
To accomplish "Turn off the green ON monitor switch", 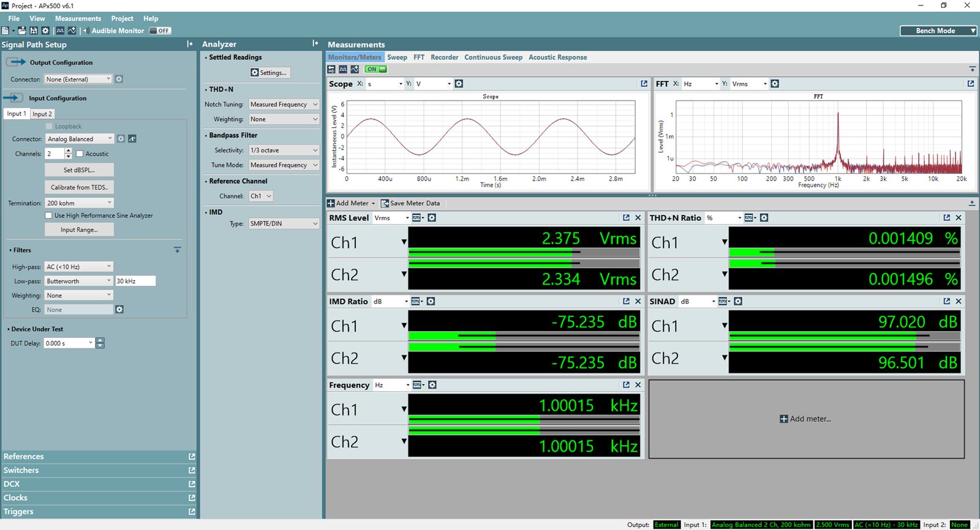I will [x=376, y=69].
